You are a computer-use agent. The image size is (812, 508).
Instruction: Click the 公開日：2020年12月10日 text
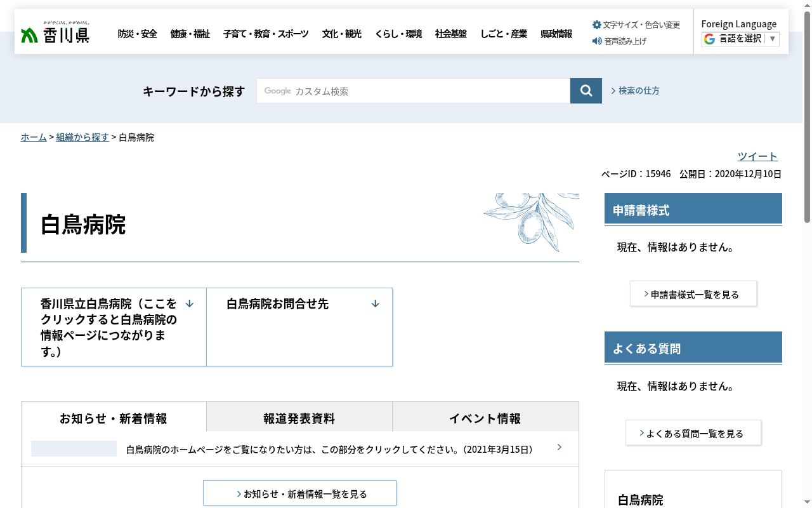coord(730,174)
